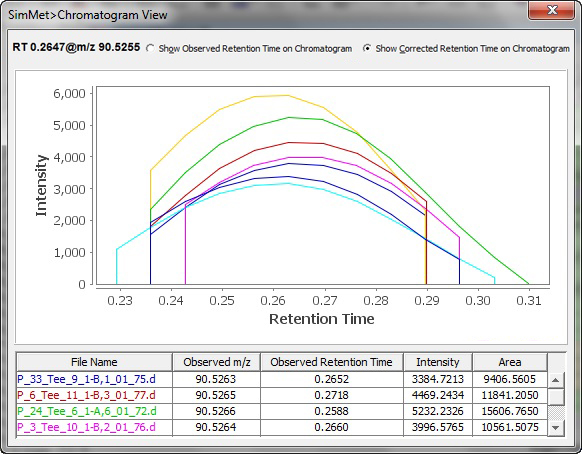Click the Retention Time axis label

tap(321, 319)
